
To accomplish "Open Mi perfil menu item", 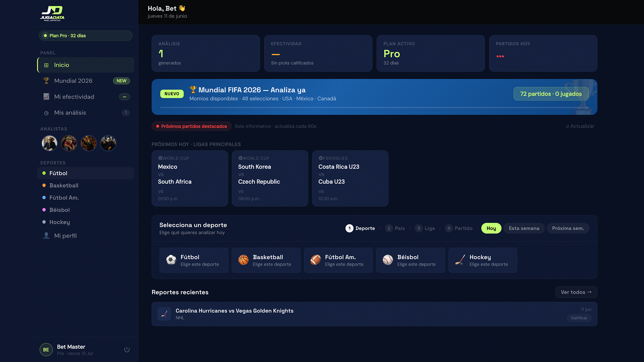I will point(86,236).
